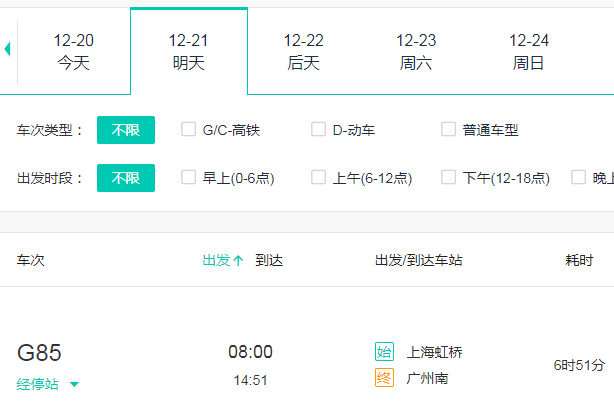Viewport: 614px width, 417px height.
Task: Check the G/C-高铁 train type box
Action: coord(188,129)
